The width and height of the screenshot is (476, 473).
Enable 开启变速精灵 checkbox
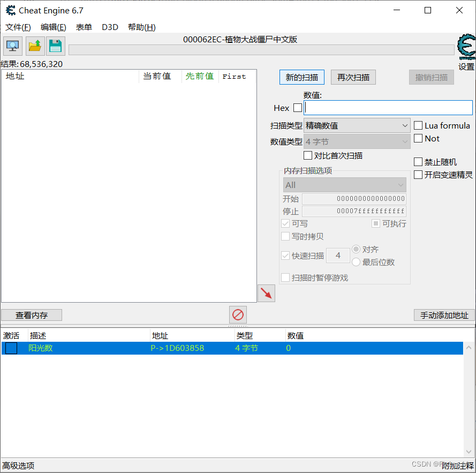418,175
